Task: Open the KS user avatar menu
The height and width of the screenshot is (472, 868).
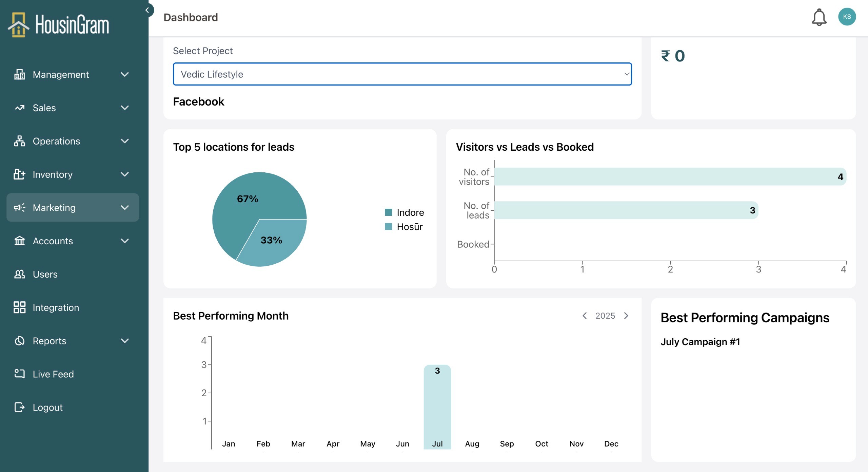Action: point(847,17)
